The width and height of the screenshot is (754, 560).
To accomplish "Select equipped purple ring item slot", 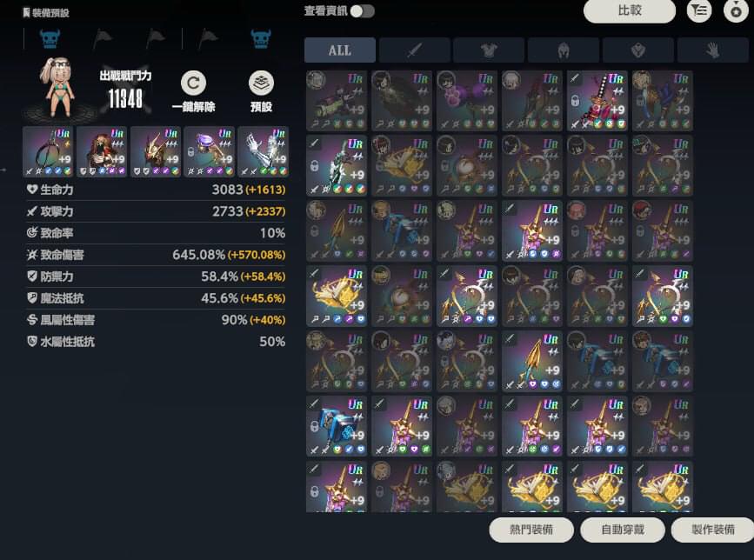I will (x=210, y=151).
